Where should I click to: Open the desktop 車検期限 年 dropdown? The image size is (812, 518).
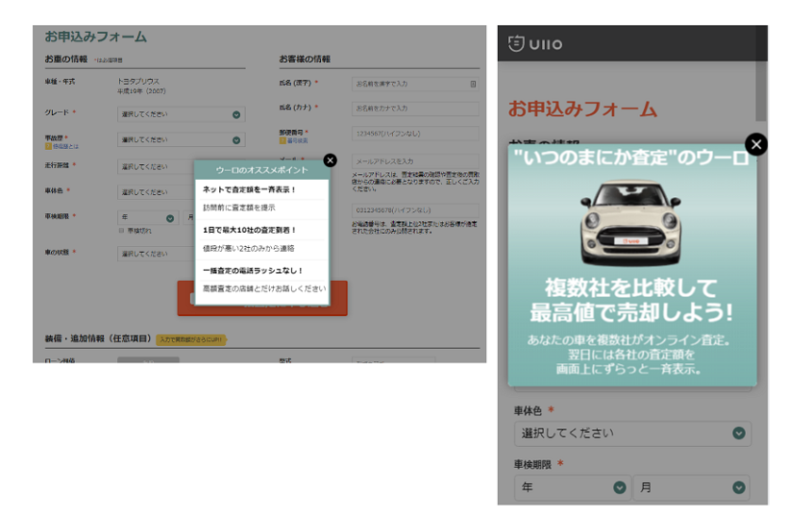point(146,218)
